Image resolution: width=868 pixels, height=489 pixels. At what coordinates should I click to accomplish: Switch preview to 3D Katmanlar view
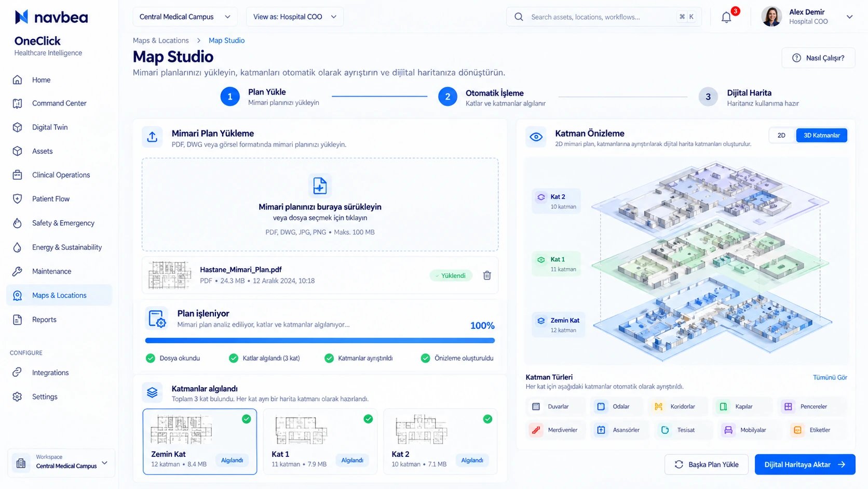821,135
